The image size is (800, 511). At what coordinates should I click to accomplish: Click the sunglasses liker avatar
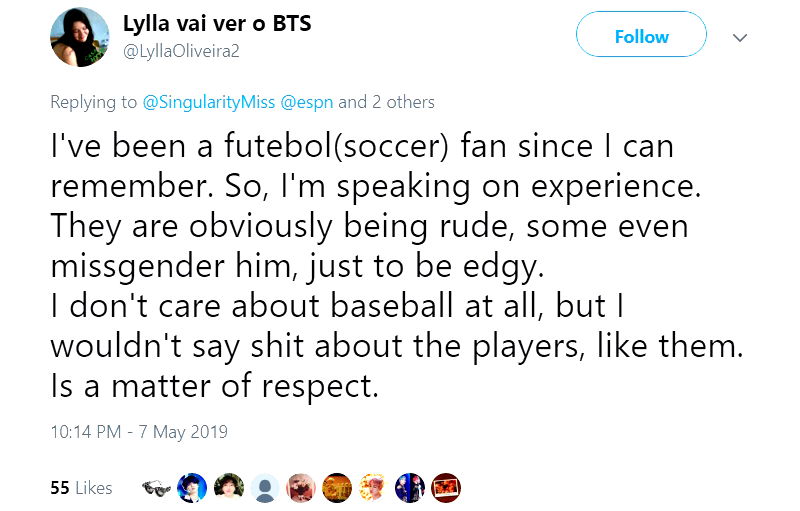[x=156, y=488]
